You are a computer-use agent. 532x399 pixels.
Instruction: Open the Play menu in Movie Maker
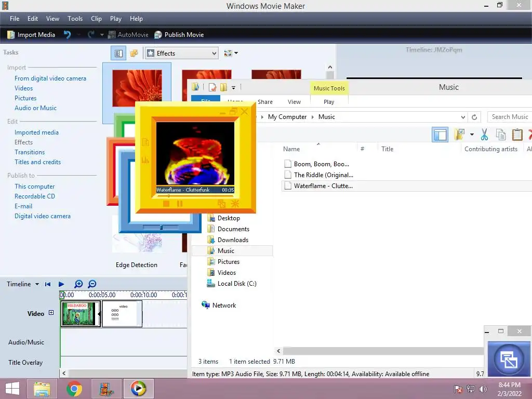tap(116, 19)
